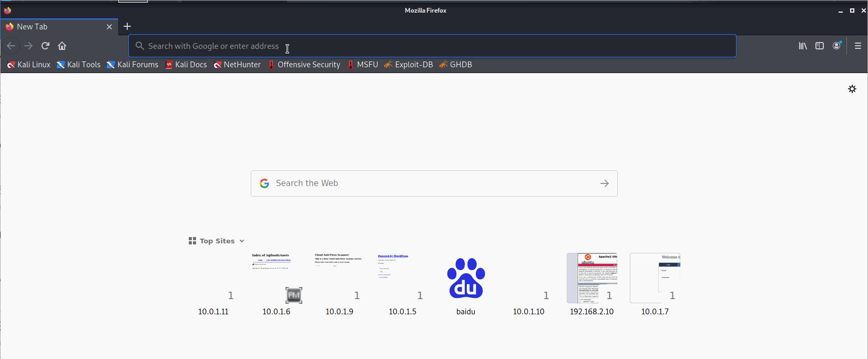
Task: Maximize the Firefox window
Action: point(852,11)
